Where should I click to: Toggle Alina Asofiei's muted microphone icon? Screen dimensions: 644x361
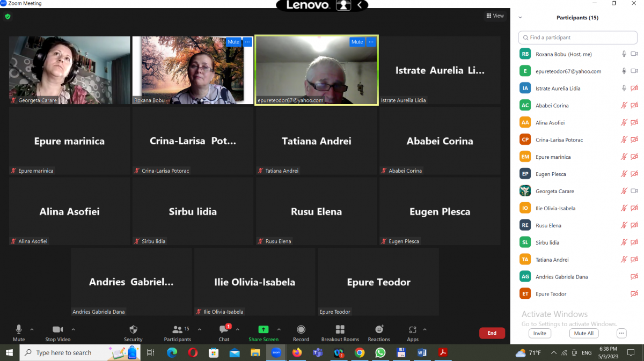tap(624, 123)
